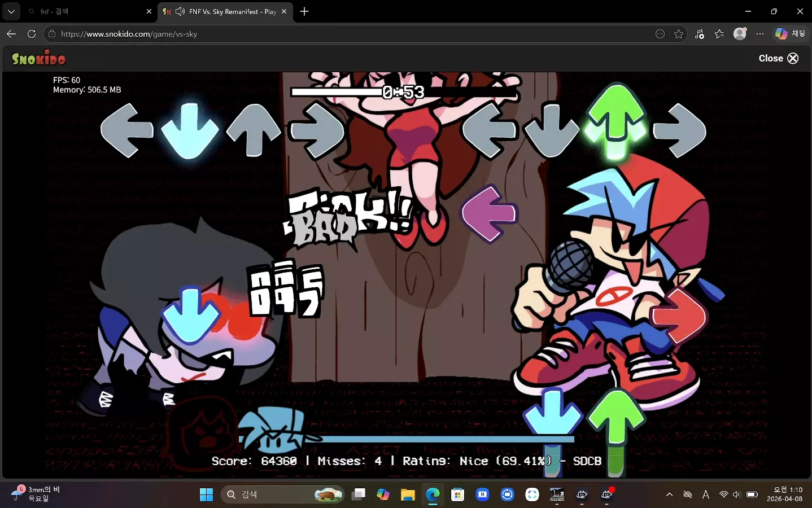The image size is (812, 508).
Task: Click the crossed-out cloud tray icon
Action: (688, 495)
